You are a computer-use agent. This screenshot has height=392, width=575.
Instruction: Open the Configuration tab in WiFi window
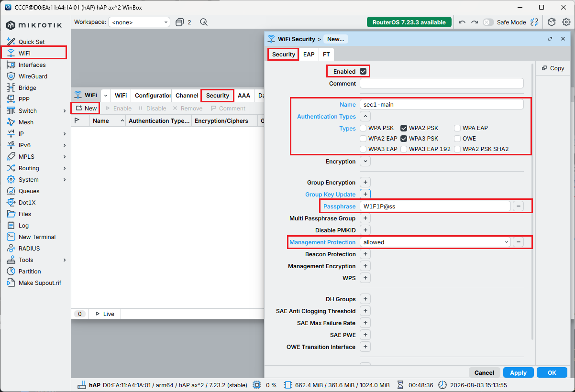point(153,96)
